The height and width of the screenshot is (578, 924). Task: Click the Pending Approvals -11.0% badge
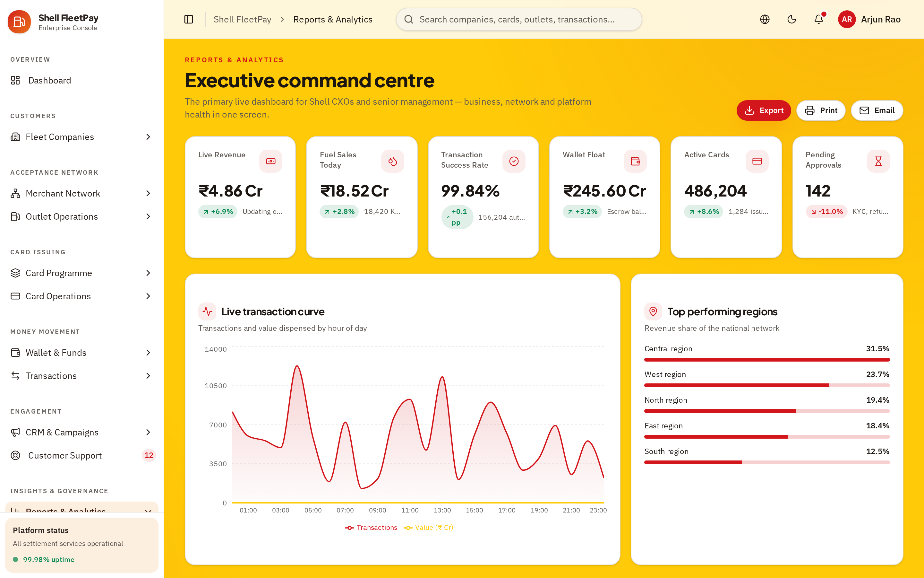[x=827, y=211]
